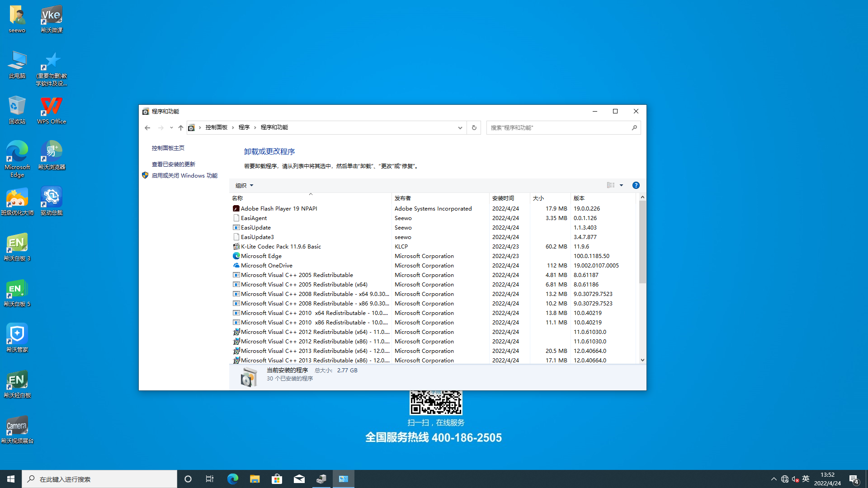Open the Start menu

[11, 479]
